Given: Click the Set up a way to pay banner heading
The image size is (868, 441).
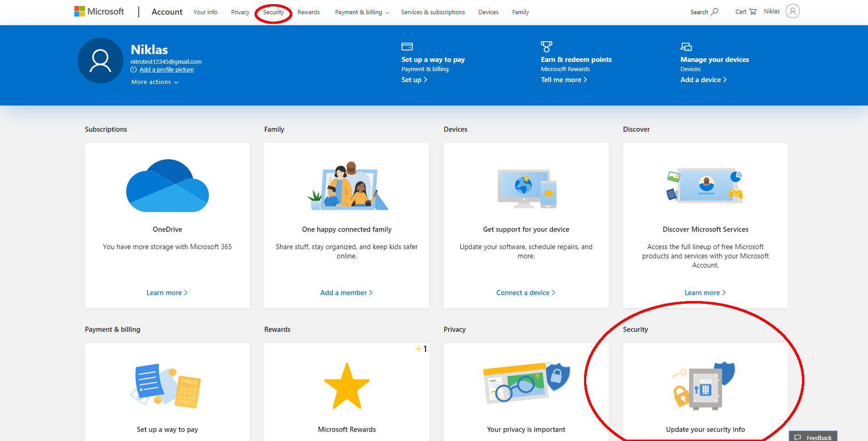Looking at the screenshot, I should point(433,60).
